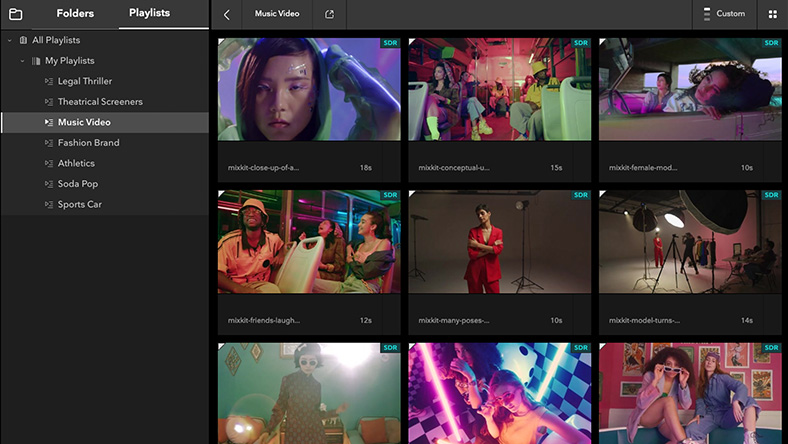
Task: Click playlist icon beside Soda Pop
Action: tap(49, 184)
